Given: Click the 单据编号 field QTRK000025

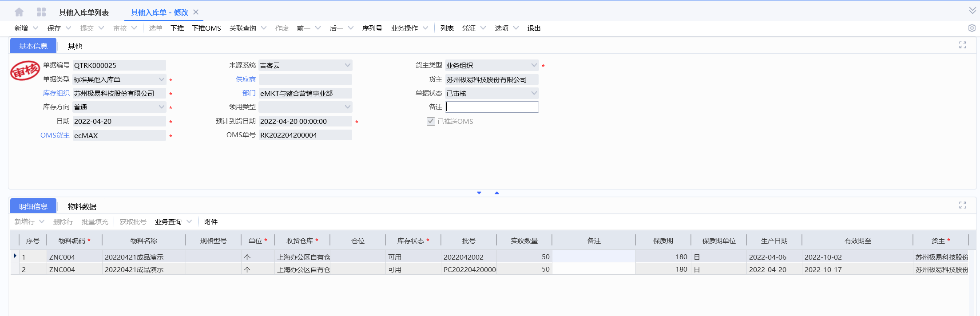Looking at the screenshot, I should (119, 65).
